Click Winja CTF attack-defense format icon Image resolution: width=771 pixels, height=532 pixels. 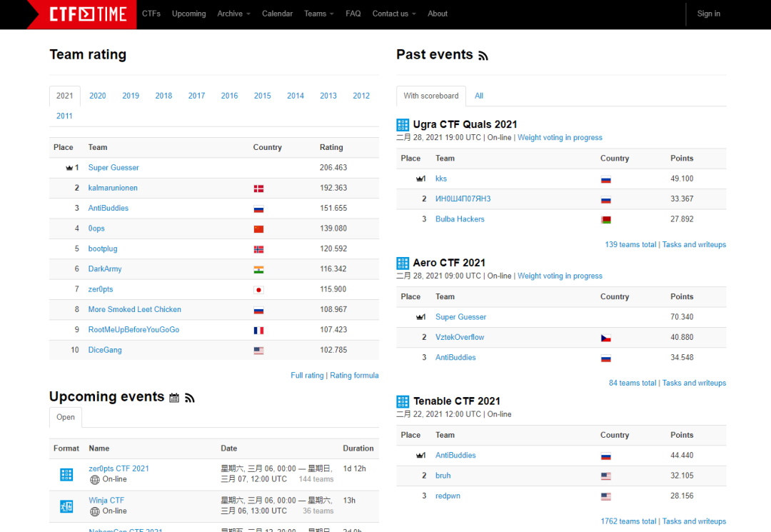[x=66, y=506]
